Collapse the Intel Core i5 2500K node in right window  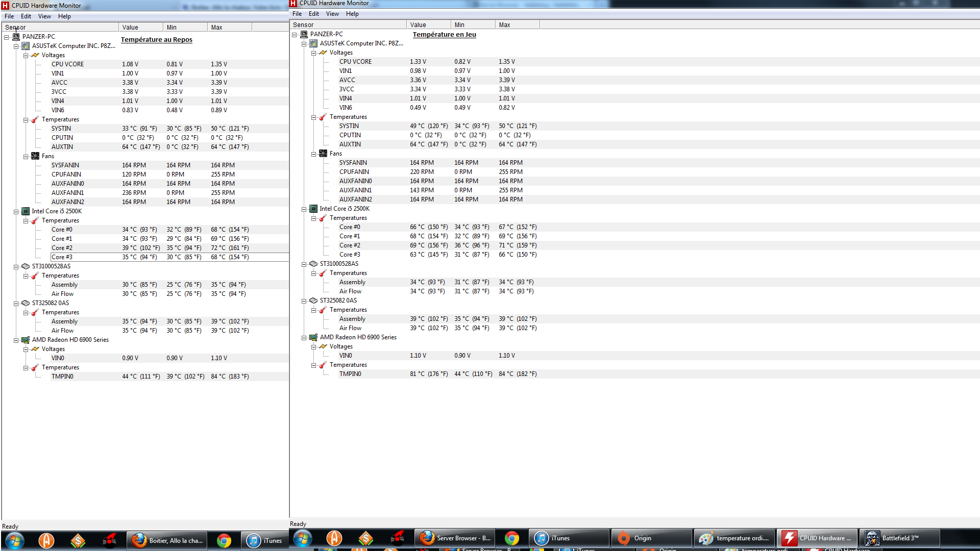pyautogui.click(x=304, y=209)
